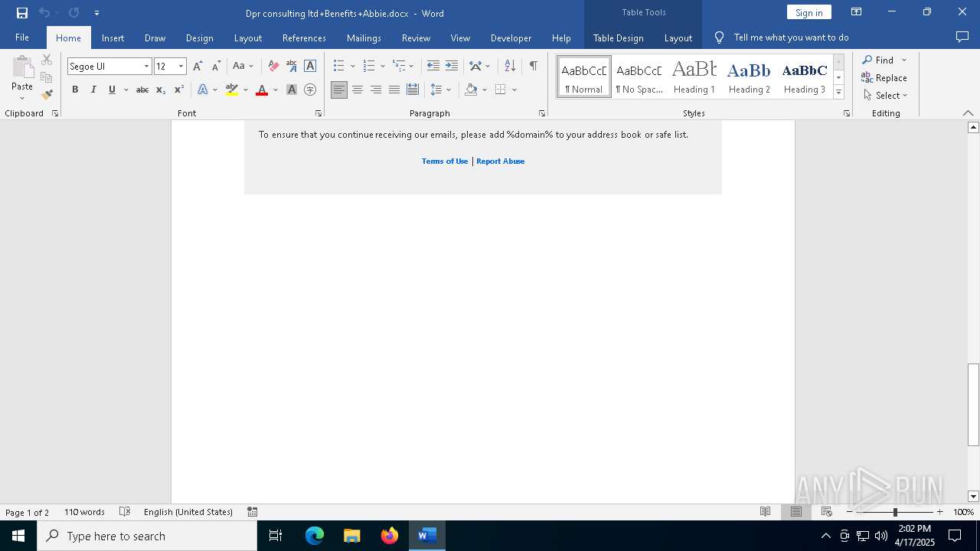Increase font size with the grow font icon
The width and height of the screenshot is (980, 551).
pos(198,66)
